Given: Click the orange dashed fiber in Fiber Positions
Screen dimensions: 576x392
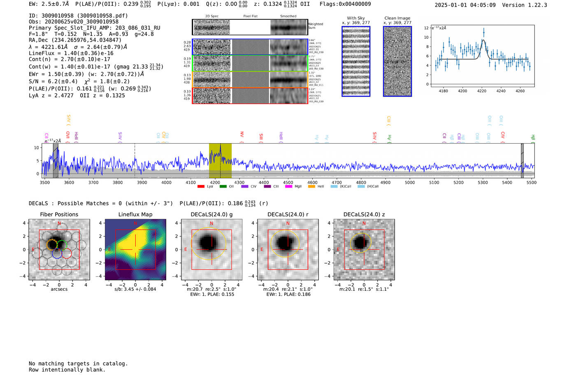Looking at the screenshot, I should (x=52, y=245).
